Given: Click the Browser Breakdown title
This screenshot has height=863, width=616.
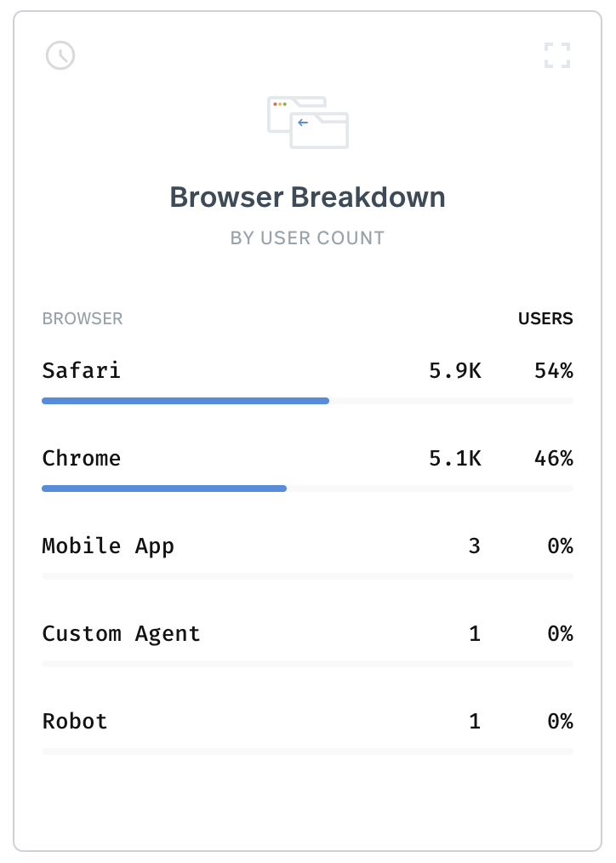Looking at the screenshot, I should coord(307,197).
